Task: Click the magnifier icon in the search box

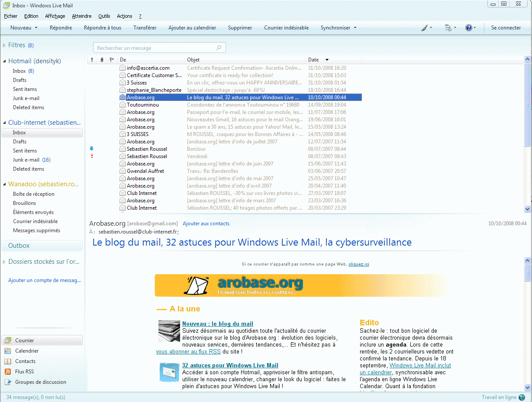Action: click(x=219, y=48)
